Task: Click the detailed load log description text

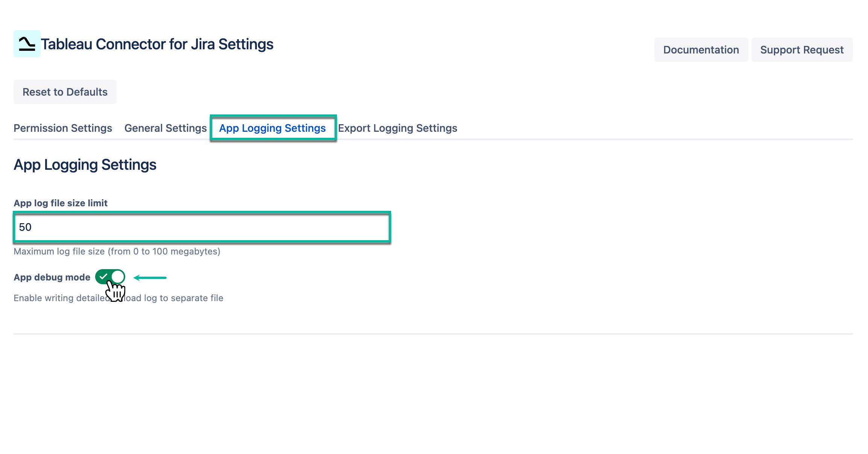Action: pos(118,298)
